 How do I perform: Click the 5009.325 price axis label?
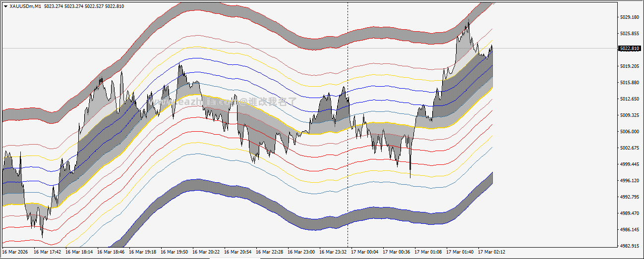[629, 115]
